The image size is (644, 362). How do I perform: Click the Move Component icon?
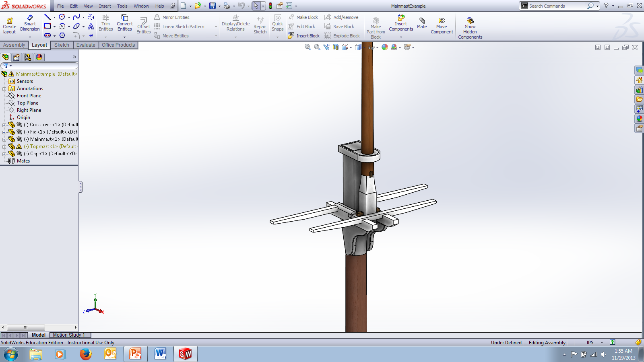point(442,21)
